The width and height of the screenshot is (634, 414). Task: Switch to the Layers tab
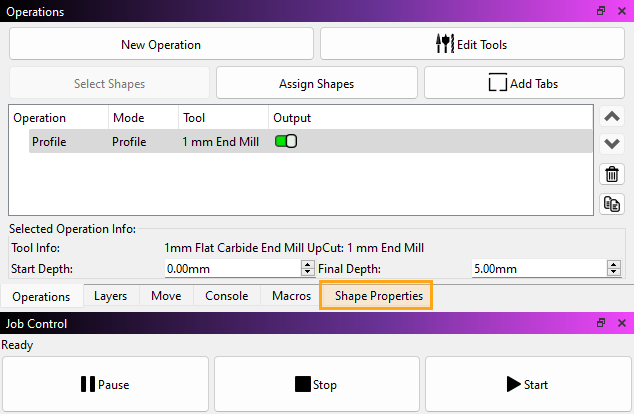pos(110,296)
